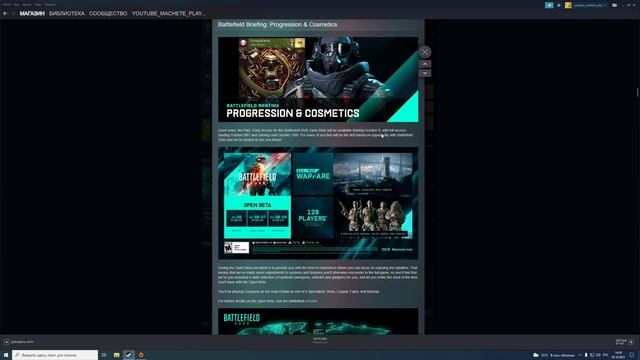
Task: Click the Windows taskbar search field
Action: click(x=55, y=355)
